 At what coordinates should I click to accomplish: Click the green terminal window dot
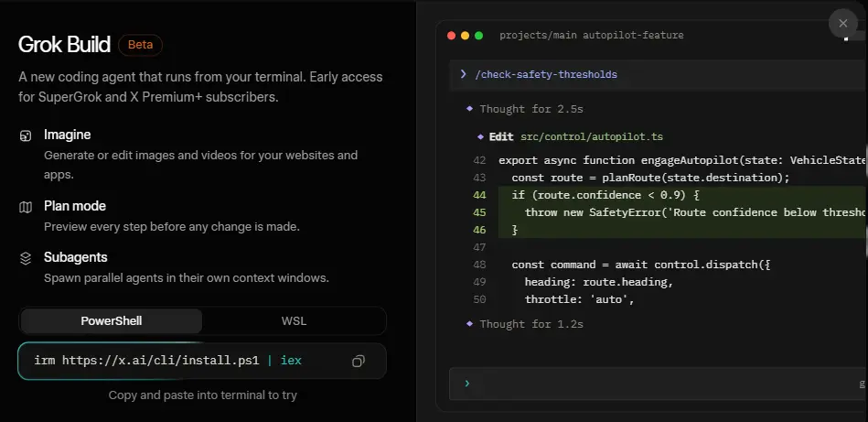click(479, 36)
